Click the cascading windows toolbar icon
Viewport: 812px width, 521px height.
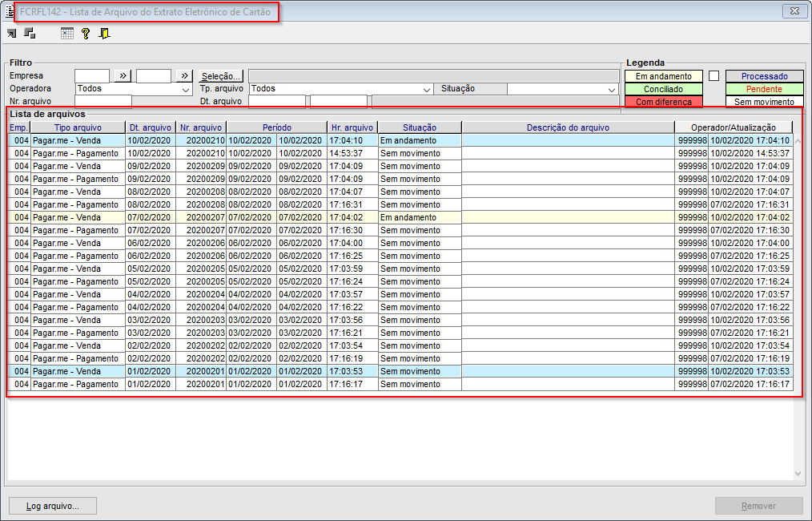30,33
